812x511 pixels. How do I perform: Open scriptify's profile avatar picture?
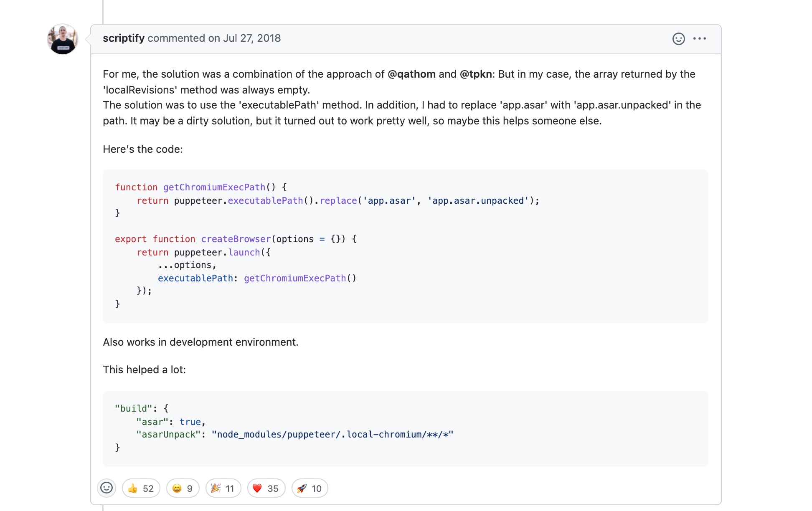63,39
